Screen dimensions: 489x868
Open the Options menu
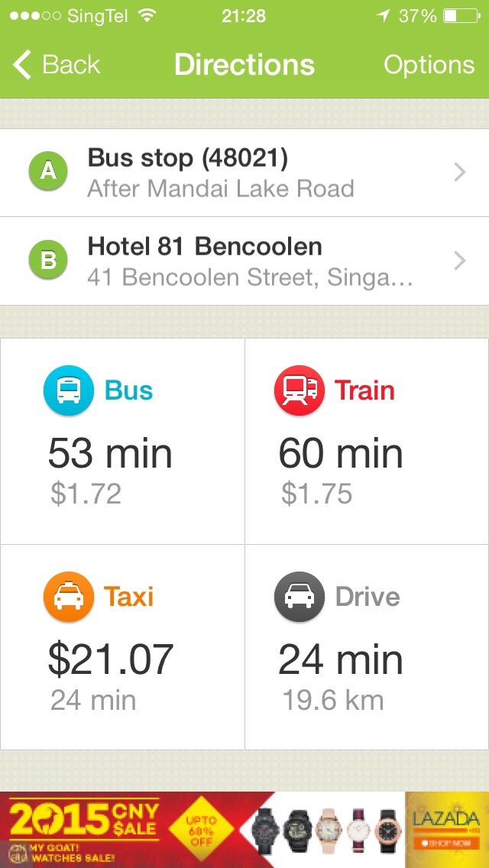coord(429,65)
